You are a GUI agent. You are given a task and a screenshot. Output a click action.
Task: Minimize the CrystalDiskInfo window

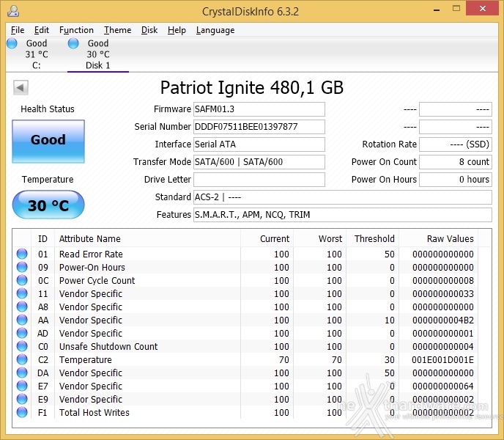click(x=437, y=10)
